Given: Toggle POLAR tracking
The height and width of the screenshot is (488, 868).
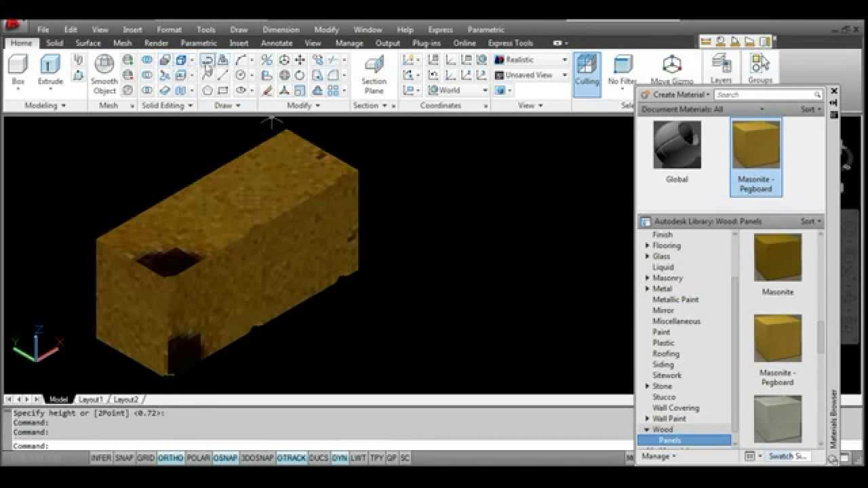Looking at the screenshot, I should (198, 458).
